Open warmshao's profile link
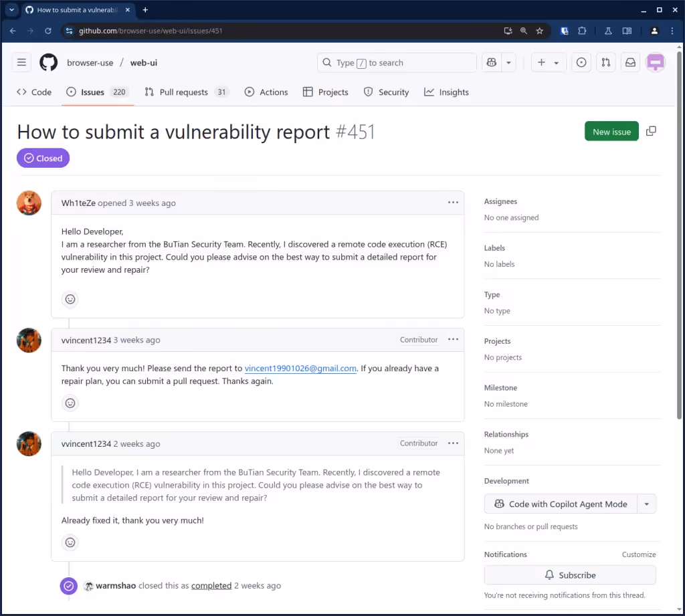 (116, 585)
